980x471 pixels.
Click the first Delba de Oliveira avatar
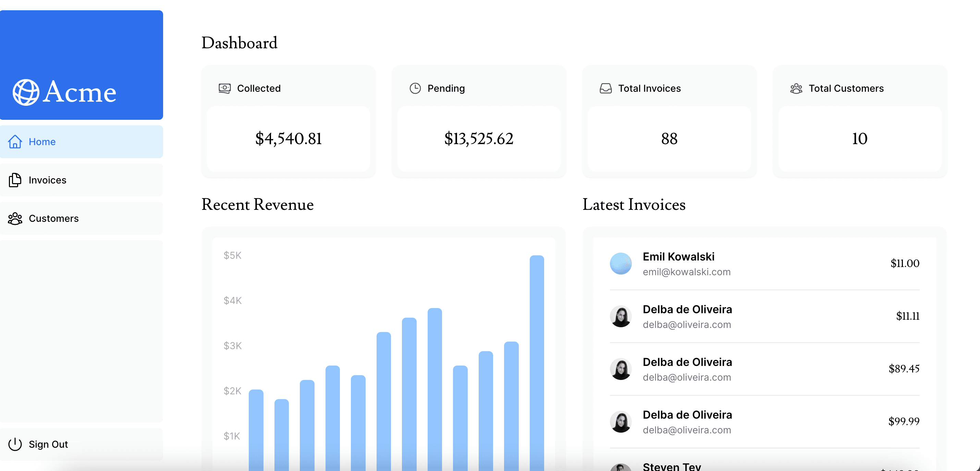pyautogui.click(x=621, y=316)
